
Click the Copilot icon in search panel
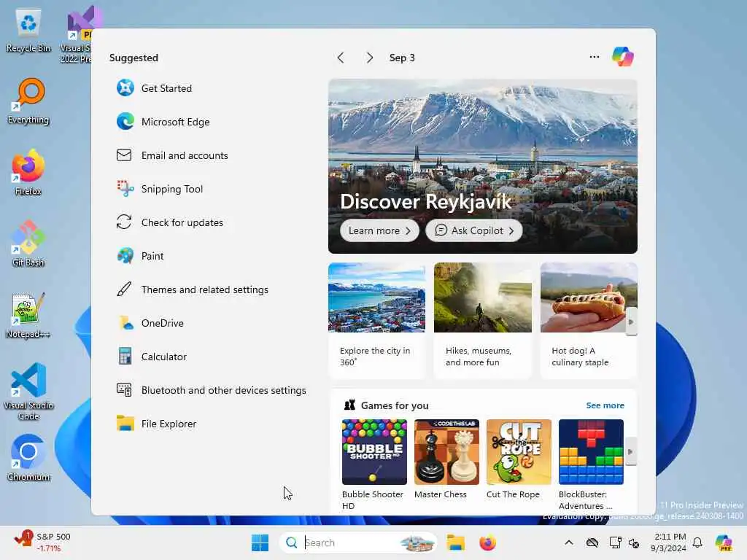[x=623, y=57]
